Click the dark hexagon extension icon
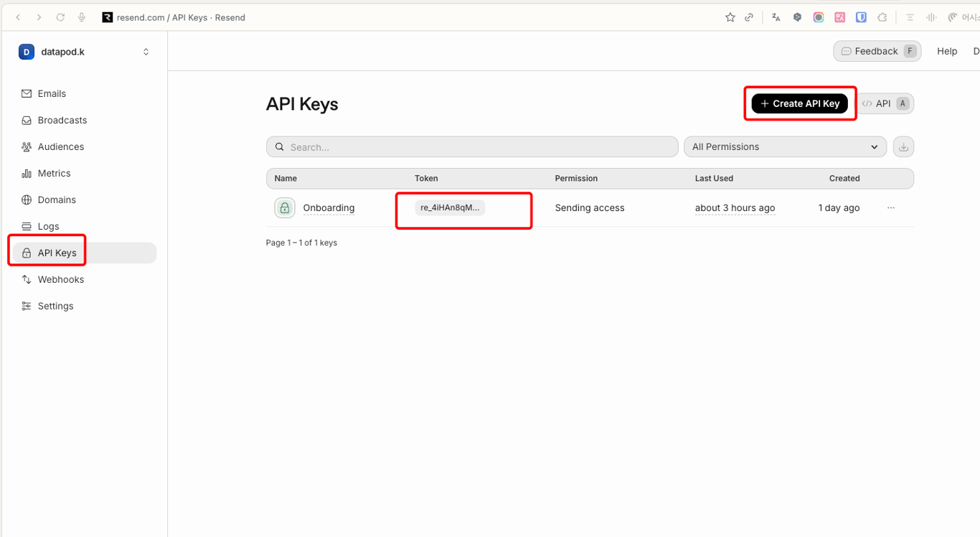The width and height of the screenshot is (980, 537). (797, 17)
